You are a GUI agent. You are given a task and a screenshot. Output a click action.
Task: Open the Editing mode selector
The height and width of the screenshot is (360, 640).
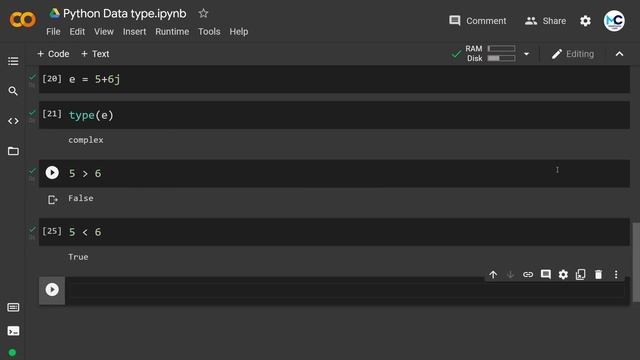pos(573,54)
